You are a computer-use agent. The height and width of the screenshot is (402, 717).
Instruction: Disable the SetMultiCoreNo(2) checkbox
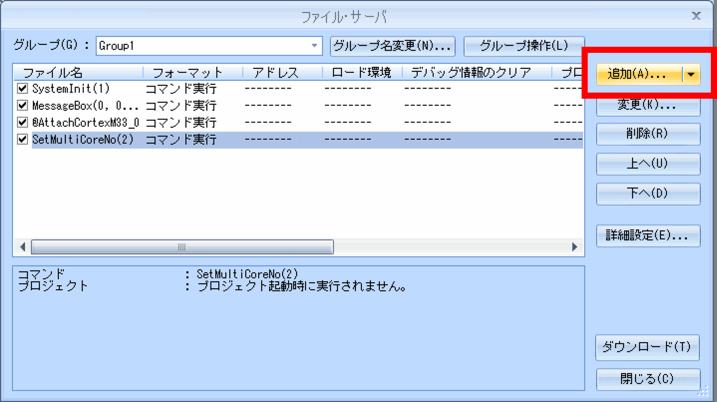pyautogui.click(x=23, y=140)
